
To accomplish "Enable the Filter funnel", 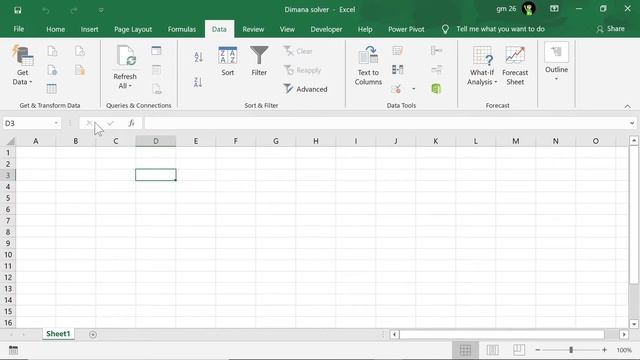I will [259, 61].
